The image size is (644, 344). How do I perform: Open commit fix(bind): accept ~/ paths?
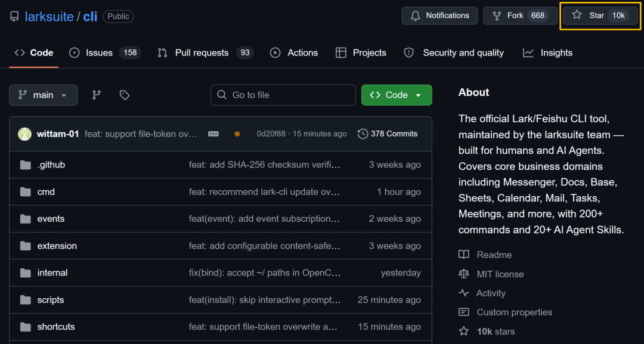click(265, 273)
